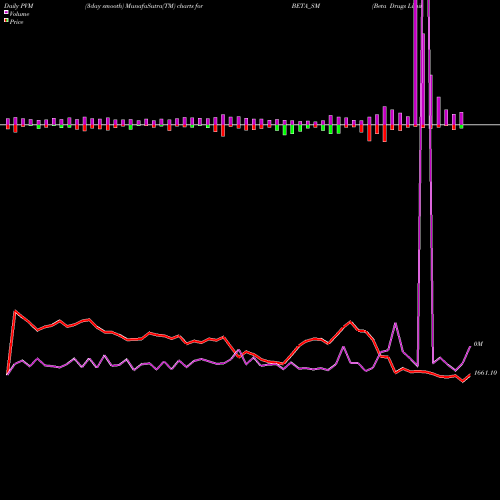Click the Volume legend color swatch
The image size is (500, 500).
point(6,13)
